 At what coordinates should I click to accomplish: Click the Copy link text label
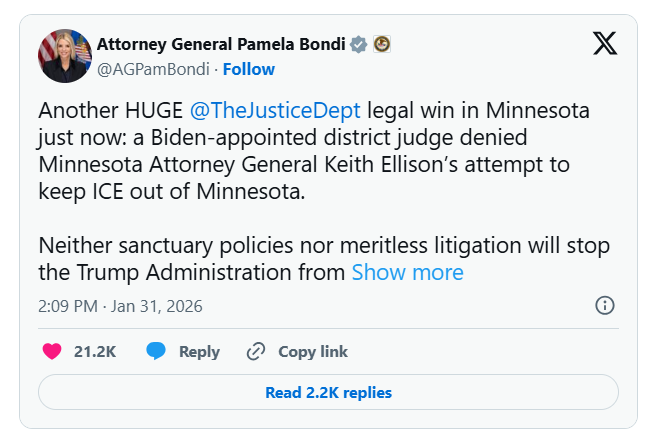coord(313,351)
